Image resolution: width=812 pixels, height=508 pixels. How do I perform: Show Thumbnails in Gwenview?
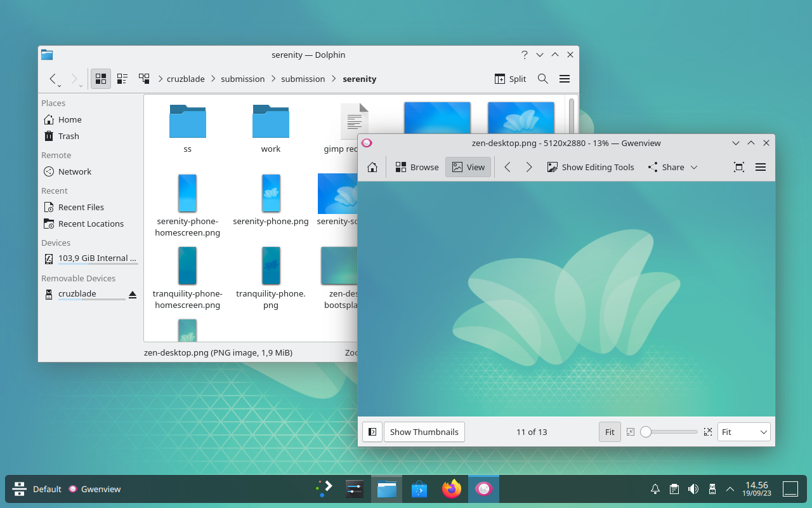click(424, 432)
